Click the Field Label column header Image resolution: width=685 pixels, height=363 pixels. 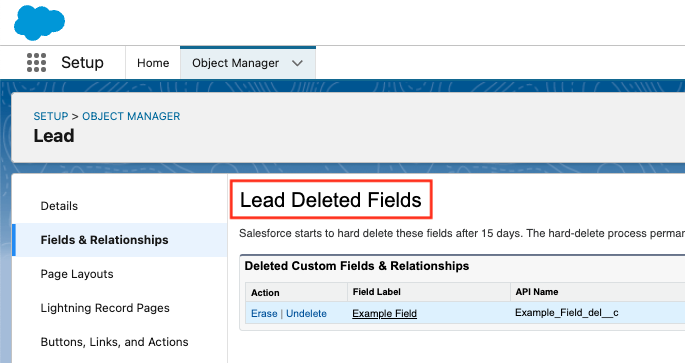377,292
